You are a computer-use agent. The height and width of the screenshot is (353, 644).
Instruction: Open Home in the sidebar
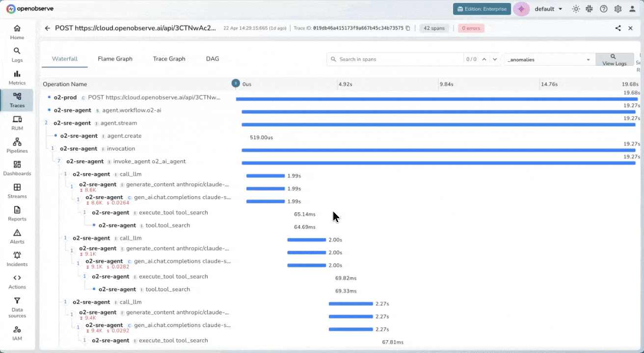click(17, 32)
